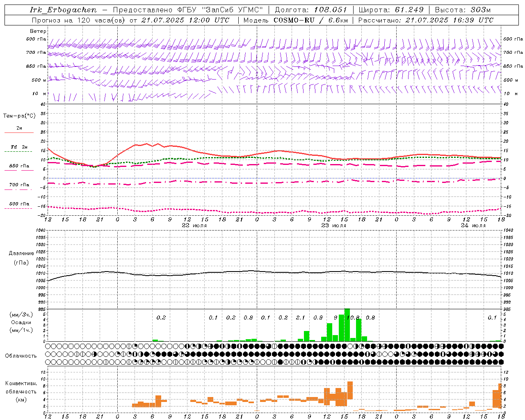Image resolution: width=525 pixels, height=420 pixels.
Task: Click the Давление pressure panel label
Action: 21,253
